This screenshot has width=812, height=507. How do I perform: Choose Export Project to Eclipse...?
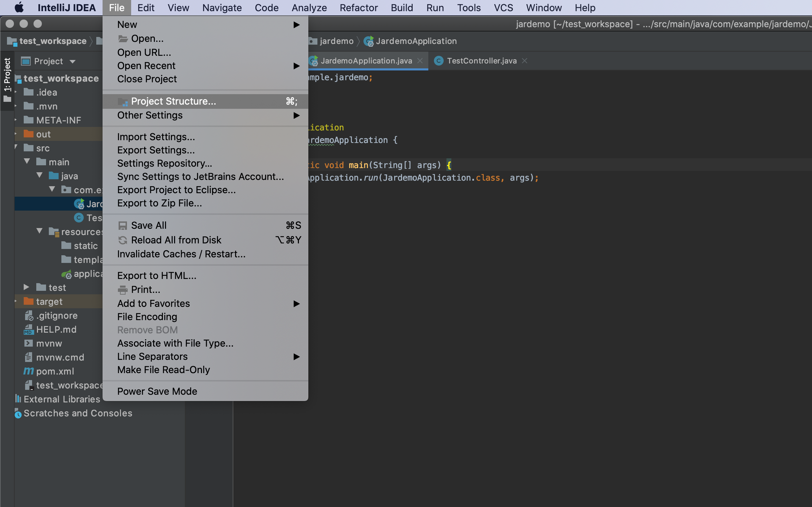[x=205, y=190]
